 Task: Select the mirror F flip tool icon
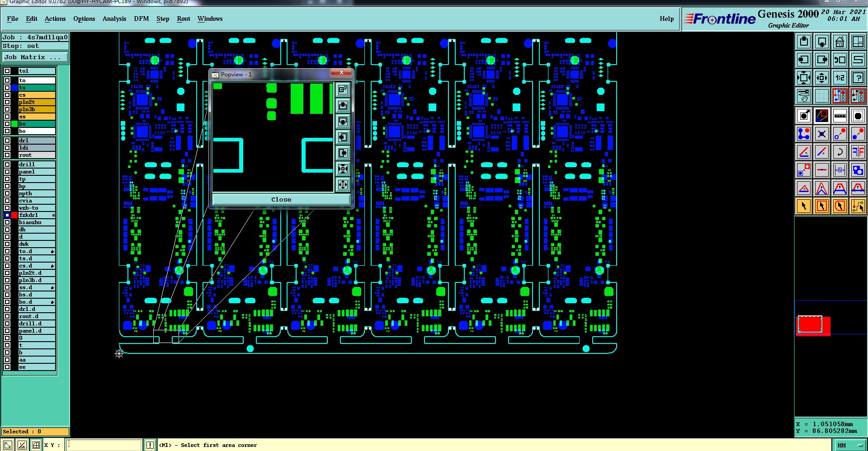tap(858, 152)
